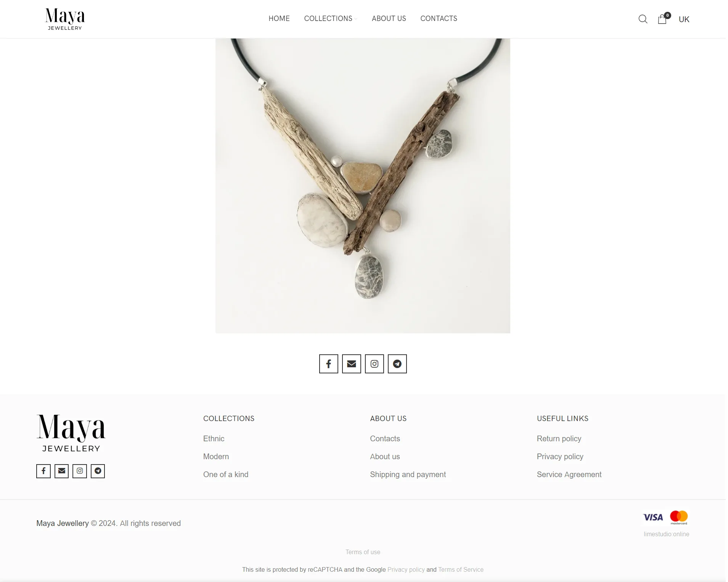Click footer Telegram icon under Maya logo
Screen dimensions: 728x582
(98, 471)
